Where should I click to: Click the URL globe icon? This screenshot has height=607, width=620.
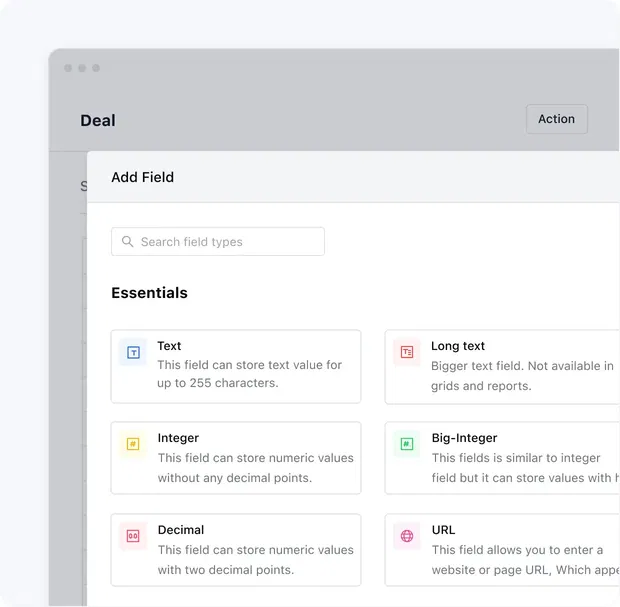407,536
